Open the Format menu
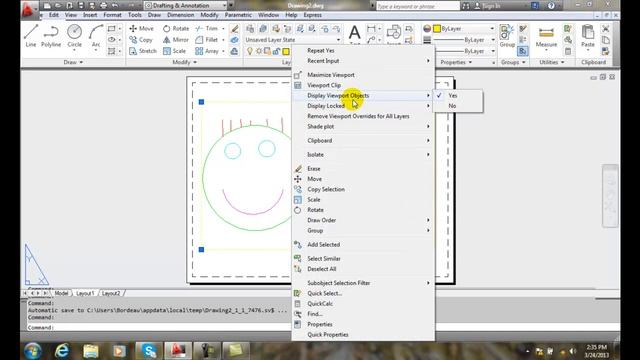Image resolution: width=640 pixels, height=360 pixels. click(x=112, y=15)
